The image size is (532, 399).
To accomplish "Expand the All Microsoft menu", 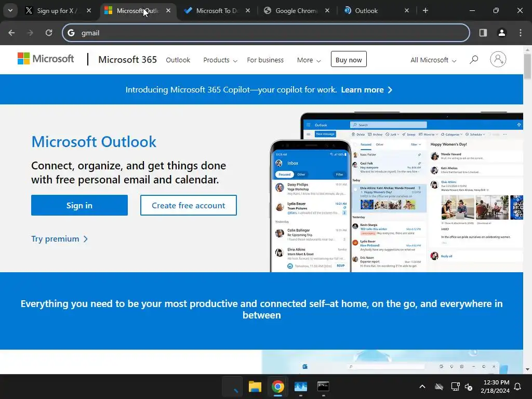I will click(x=433, y=60).
